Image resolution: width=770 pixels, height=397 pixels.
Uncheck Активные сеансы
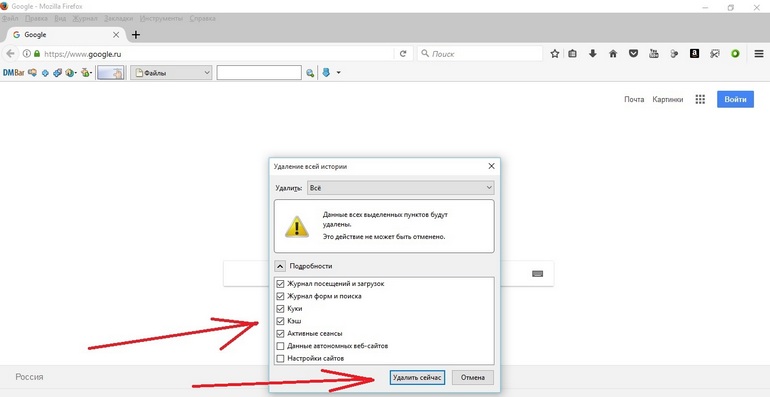[x=280, y=334]
